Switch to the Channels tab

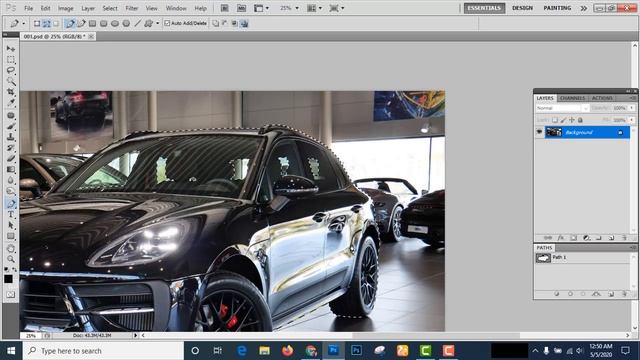572,98
